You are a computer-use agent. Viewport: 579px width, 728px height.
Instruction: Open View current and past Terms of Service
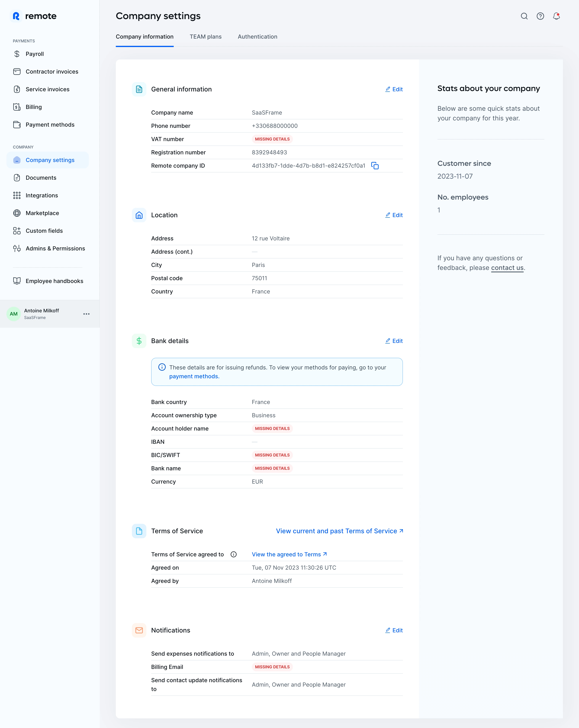pos(340,531)
